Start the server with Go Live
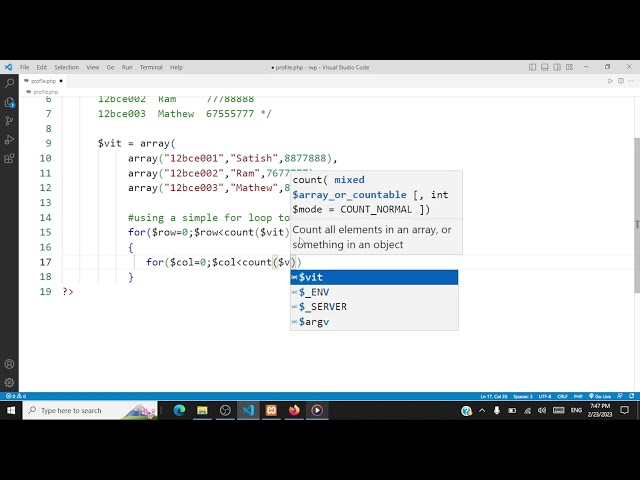The width and height of the screenshot is (640, 480). (600, 396)
